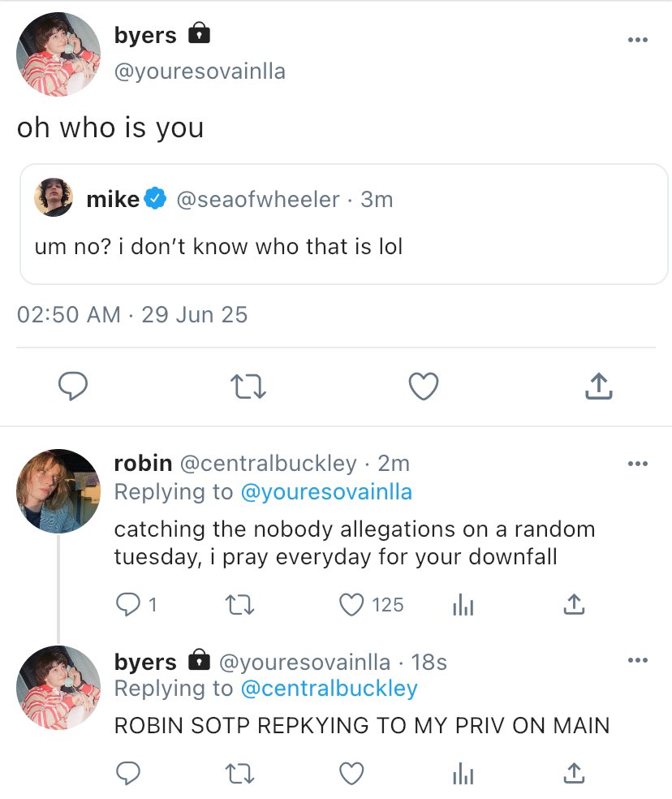
Task: Reply to the main byers tweet
Action: click(x=73, y=387)
